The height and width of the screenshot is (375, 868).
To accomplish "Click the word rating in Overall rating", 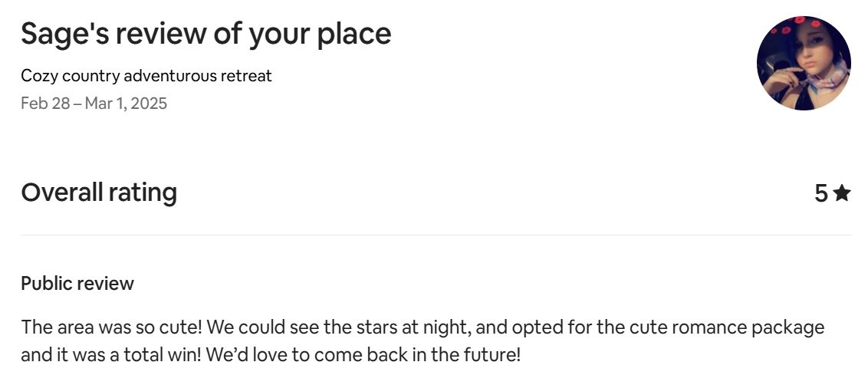I will (143, 192).
